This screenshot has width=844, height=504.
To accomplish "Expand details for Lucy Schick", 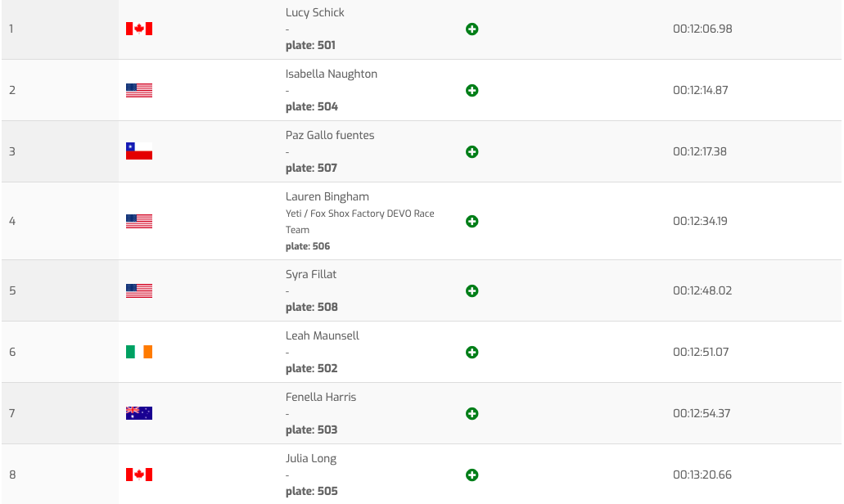I will (x=472, y=29).
